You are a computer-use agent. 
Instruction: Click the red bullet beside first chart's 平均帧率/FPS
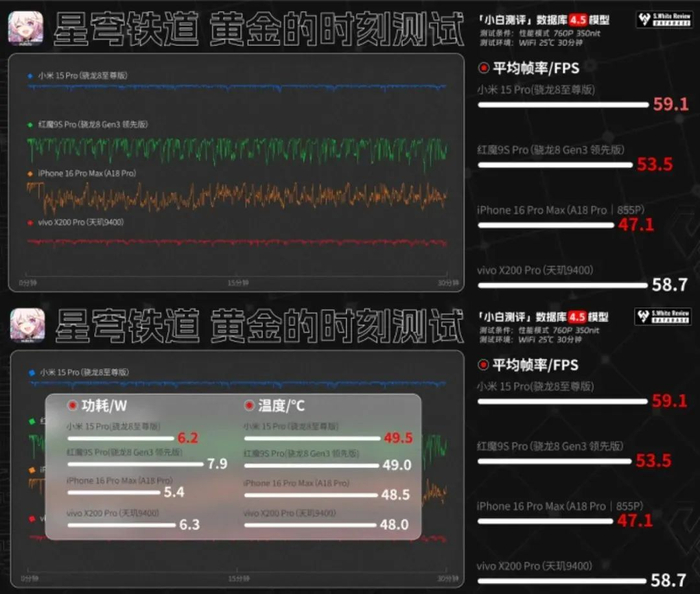click(483, 68)
